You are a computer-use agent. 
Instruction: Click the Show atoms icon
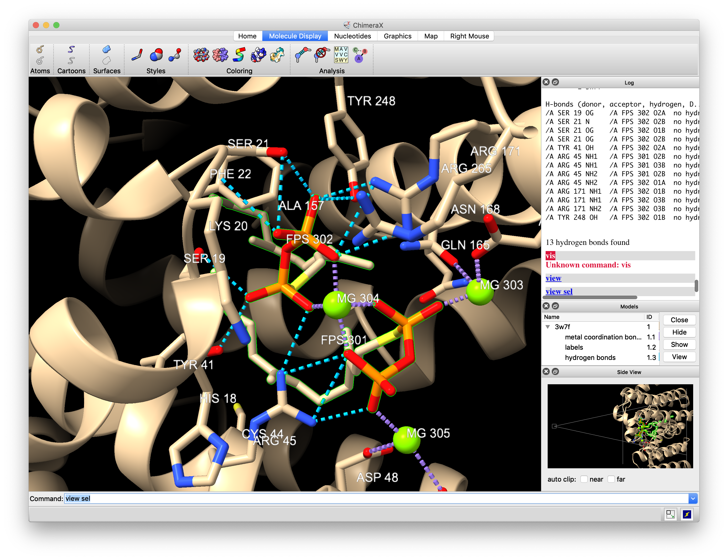(x=40, y=49)
